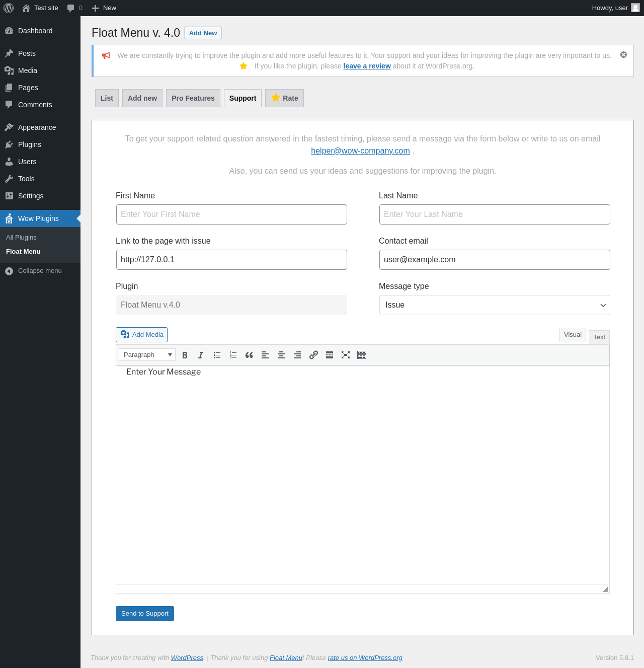The image size is (644, 668).
Task: Go to Media library
Action: (x=40, y=70)
